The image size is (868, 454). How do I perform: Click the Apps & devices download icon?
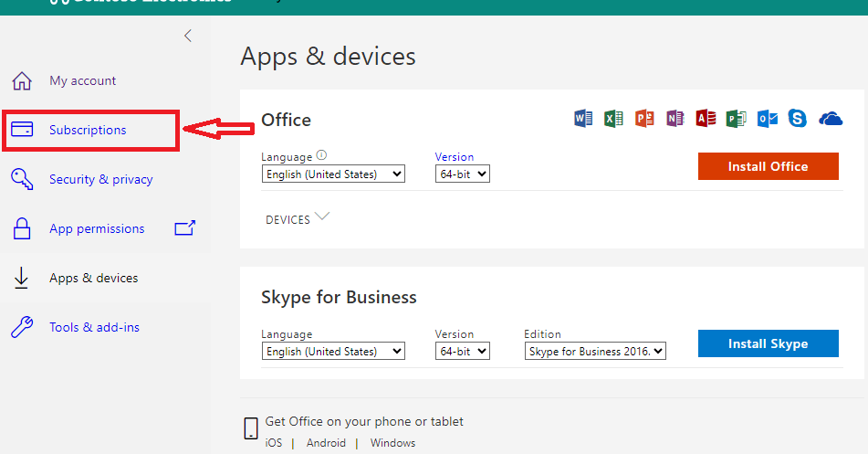point(21,278)
